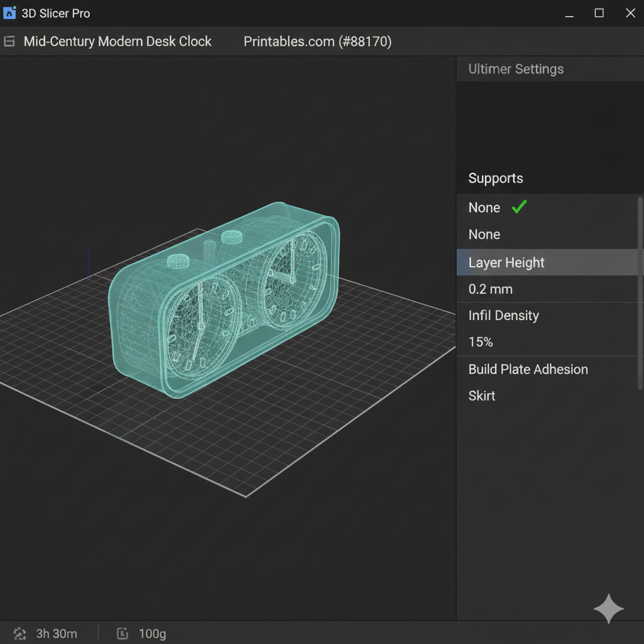
Task: Open the 15% infill density value
Action: pos(480,342)
